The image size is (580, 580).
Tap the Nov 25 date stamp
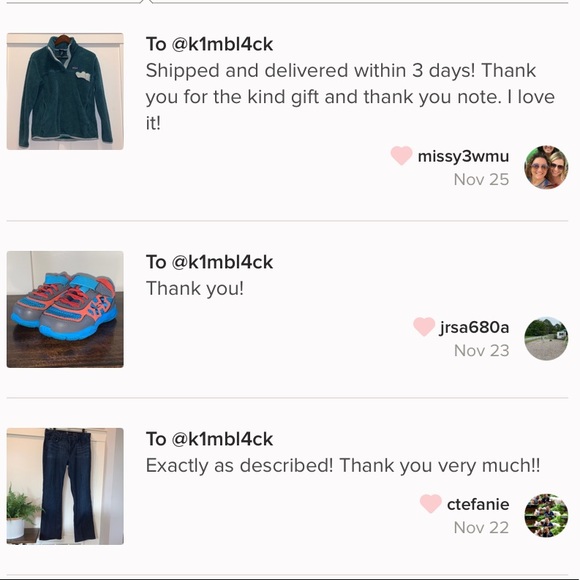(x=481, y=180)
